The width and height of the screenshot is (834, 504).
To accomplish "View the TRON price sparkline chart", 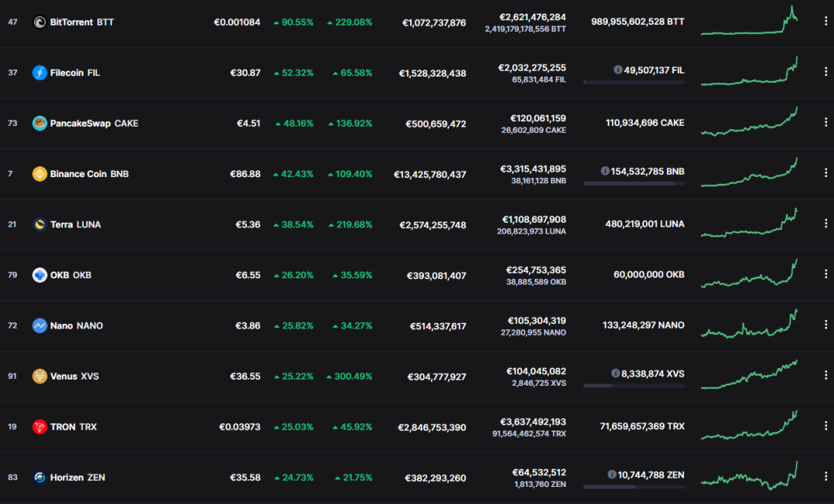I will pos(749,424).
